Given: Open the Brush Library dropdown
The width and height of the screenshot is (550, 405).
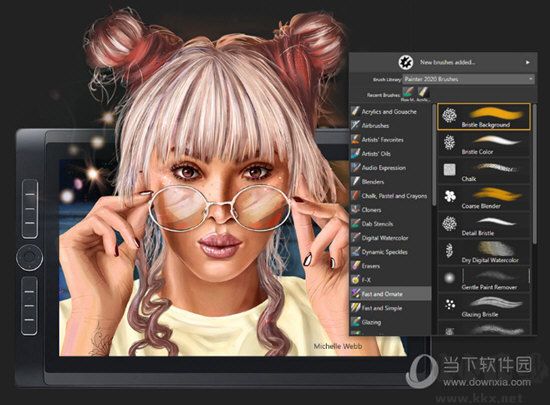Looking at the screenshot, I should coord(469,79).
